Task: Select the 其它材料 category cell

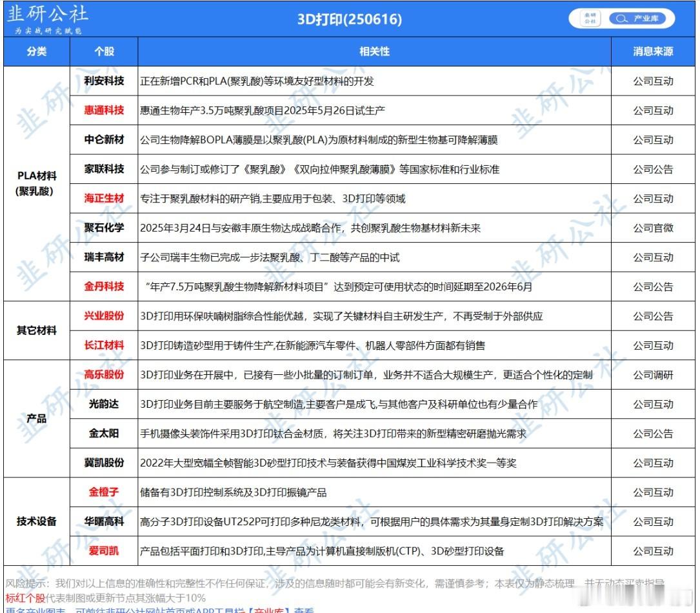Action: point(37,330)
